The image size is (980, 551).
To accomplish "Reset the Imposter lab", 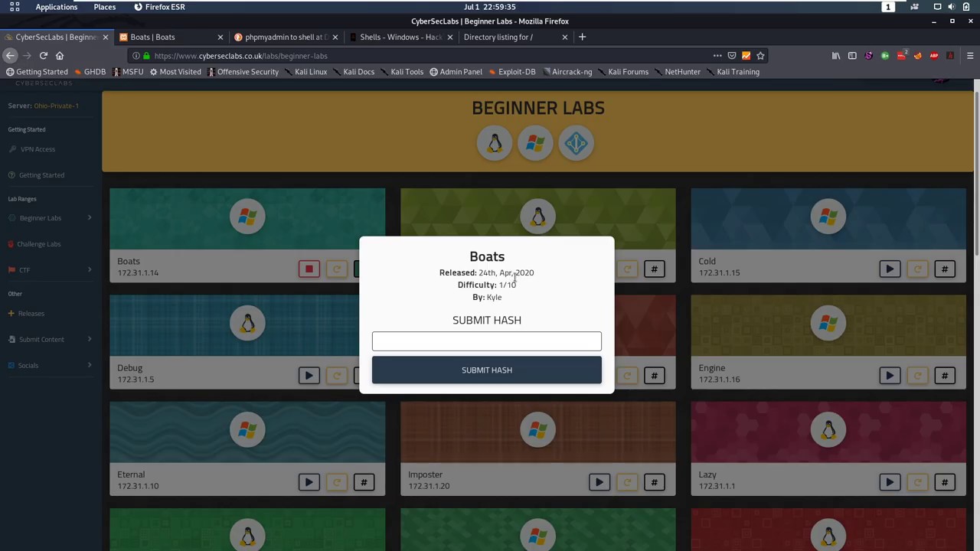I will tap(627, 482).
